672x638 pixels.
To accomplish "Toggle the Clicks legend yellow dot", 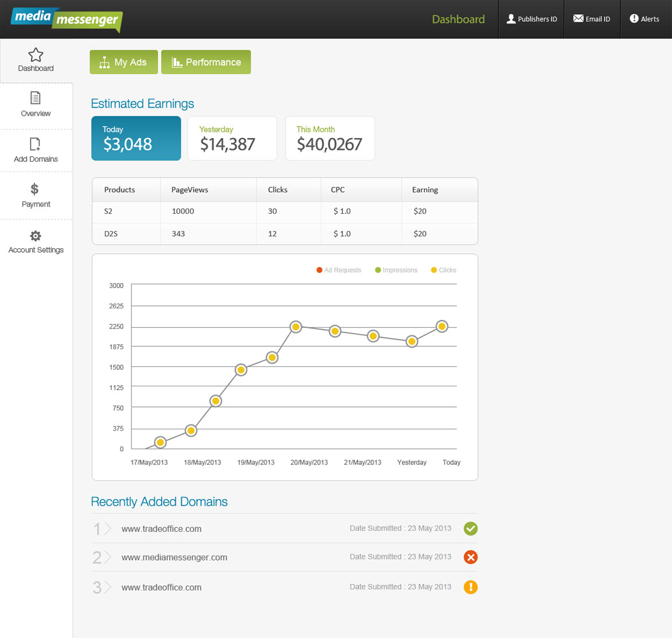I will pyautogui.click(x=433, y=270).
